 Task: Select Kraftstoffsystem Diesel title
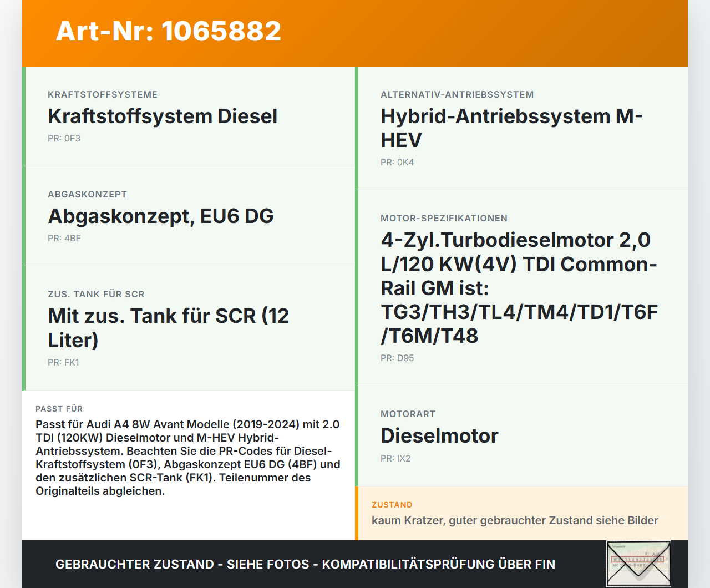click(x=163, y=116)
